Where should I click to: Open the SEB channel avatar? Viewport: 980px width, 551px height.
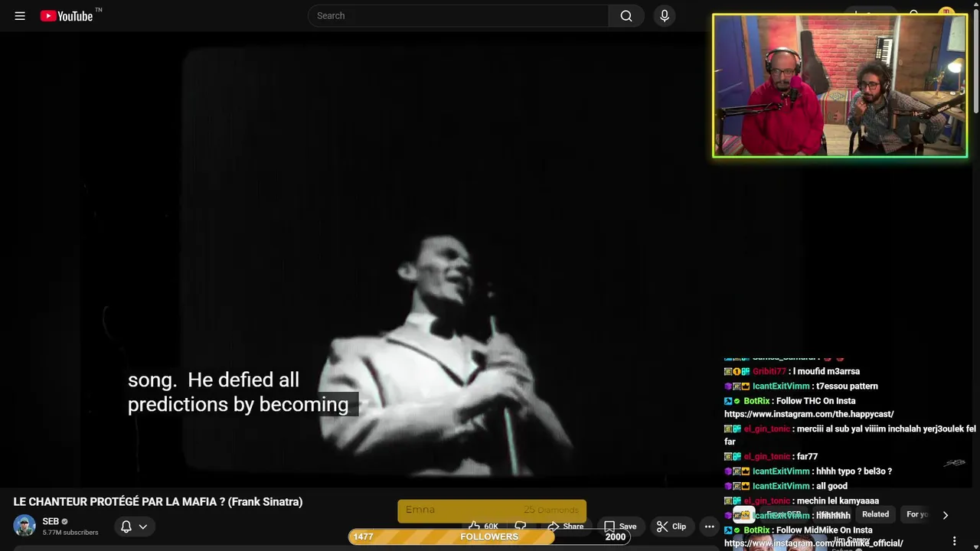click(x=24, y=526)
